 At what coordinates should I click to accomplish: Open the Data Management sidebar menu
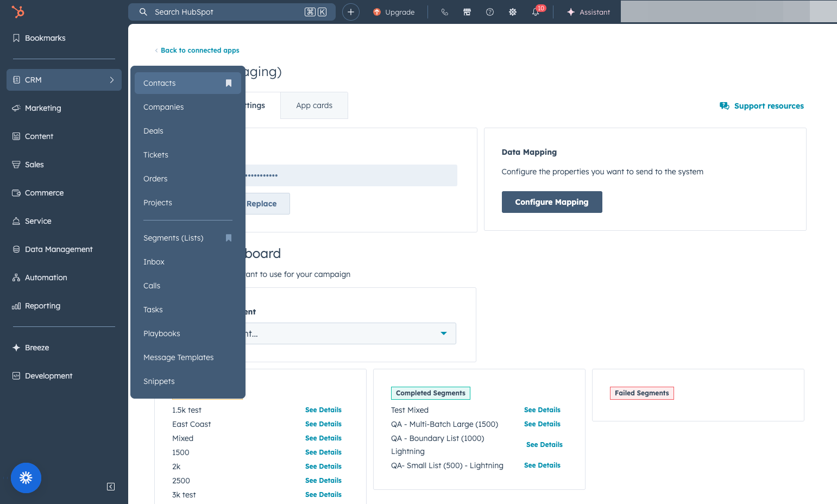[x=64, y=249]
